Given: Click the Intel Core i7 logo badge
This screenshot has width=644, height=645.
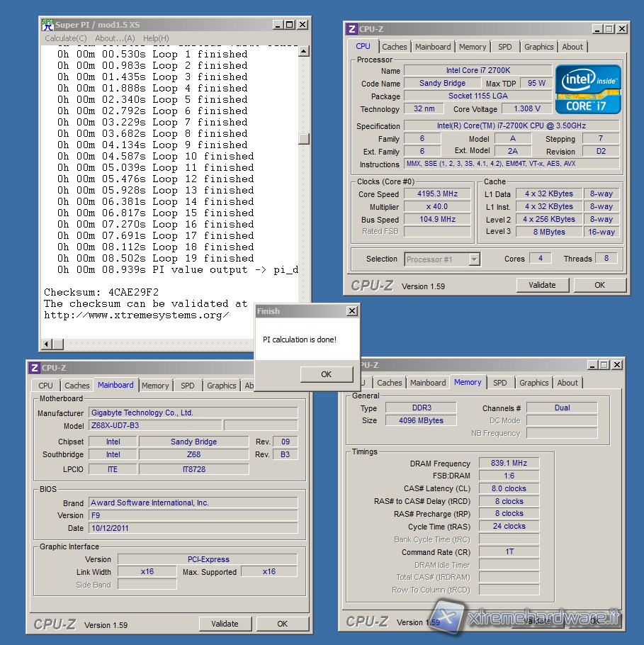Looking at the screenshot, I should [588, 89].
